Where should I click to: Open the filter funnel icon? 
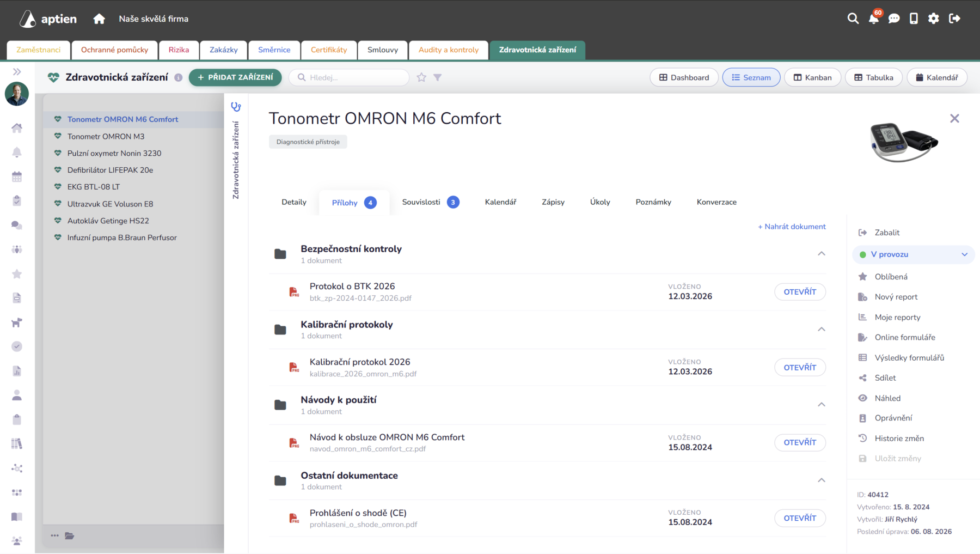(x=437, y=77)
